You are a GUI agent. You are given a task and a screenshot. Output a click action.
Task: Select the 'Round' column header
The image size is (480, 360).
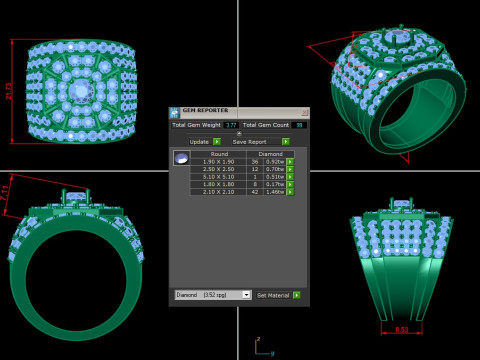219,154
